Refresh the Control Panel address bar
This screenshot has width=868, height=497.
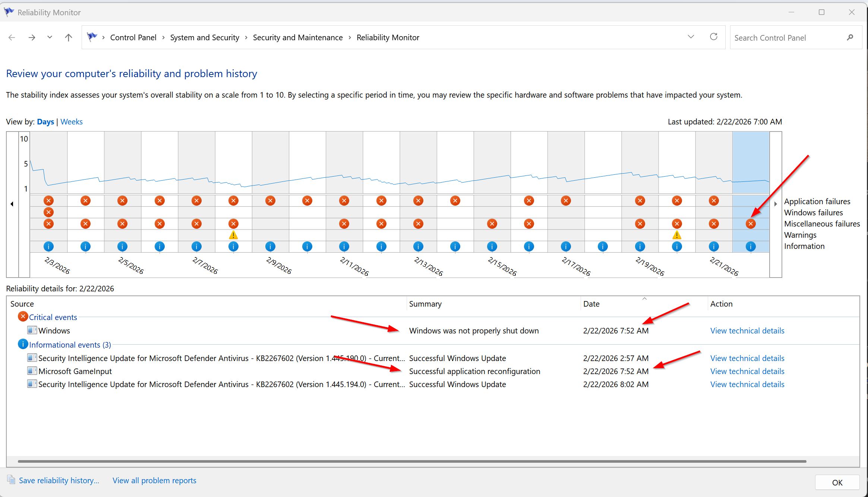point(714,37)
